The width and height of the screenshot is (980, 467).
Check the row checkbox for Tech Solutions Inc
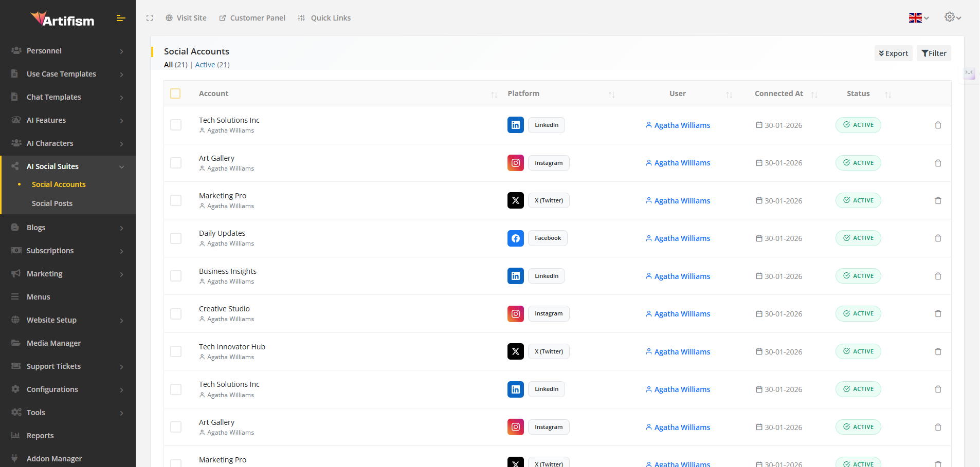(x=176, y=125)
